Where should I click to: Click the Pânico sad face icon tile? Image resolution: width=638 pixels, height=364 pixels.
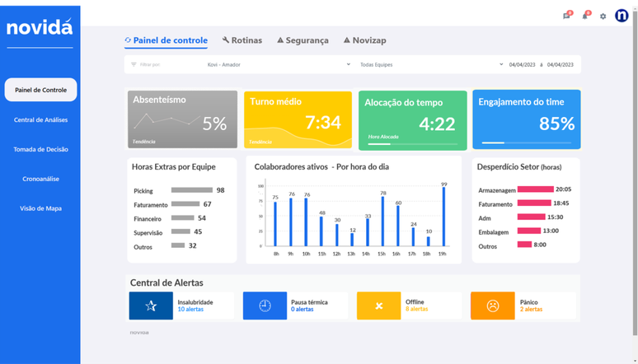[x=493, y=306]
